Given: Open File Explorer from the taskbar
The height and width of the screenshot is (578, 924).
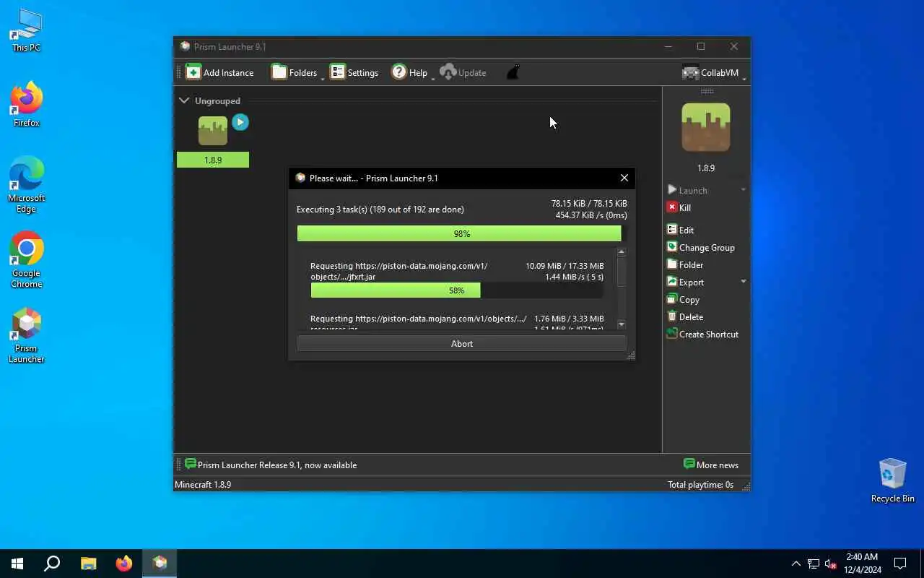Looking at the screenshot, I should [x=88, y=564].
